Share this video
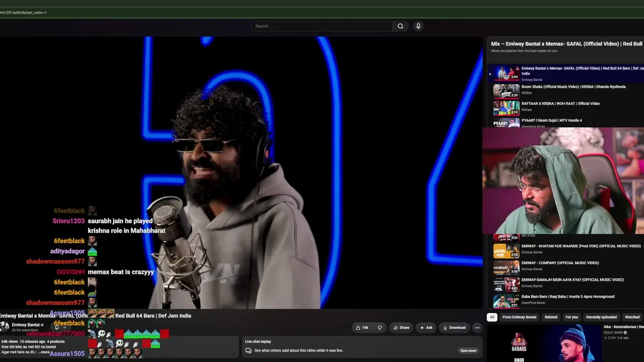The image size is (644, 362). coord(401,328)
